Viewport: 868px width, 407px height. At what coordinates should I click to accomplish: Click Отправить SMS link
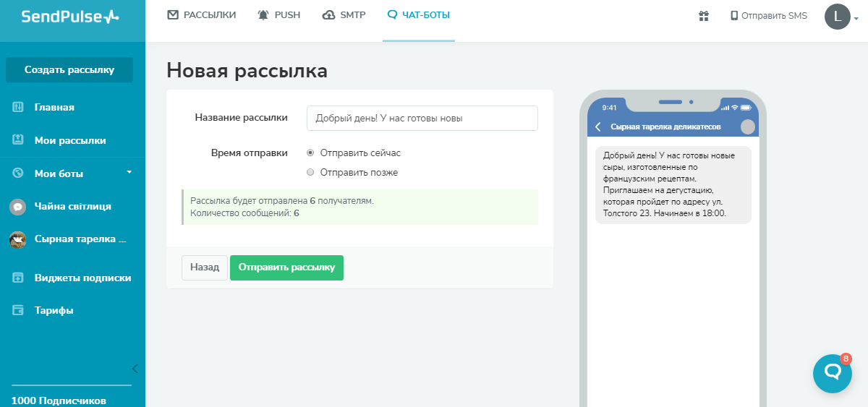pos(768,16)
